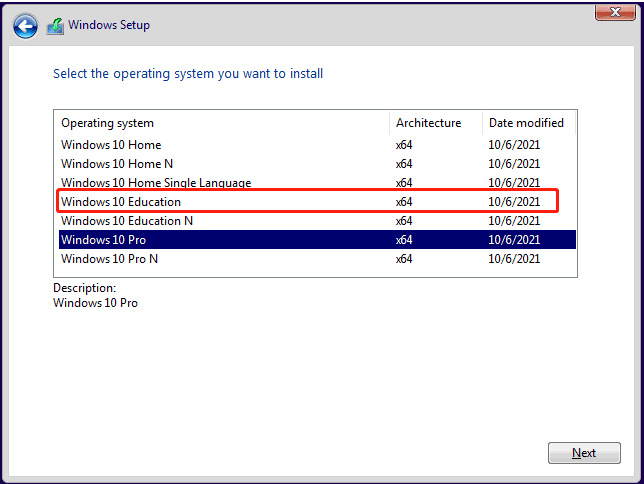Screen dimensions: 644x484
Task: Click the Windows Setup title text
Action: (109, 25)
